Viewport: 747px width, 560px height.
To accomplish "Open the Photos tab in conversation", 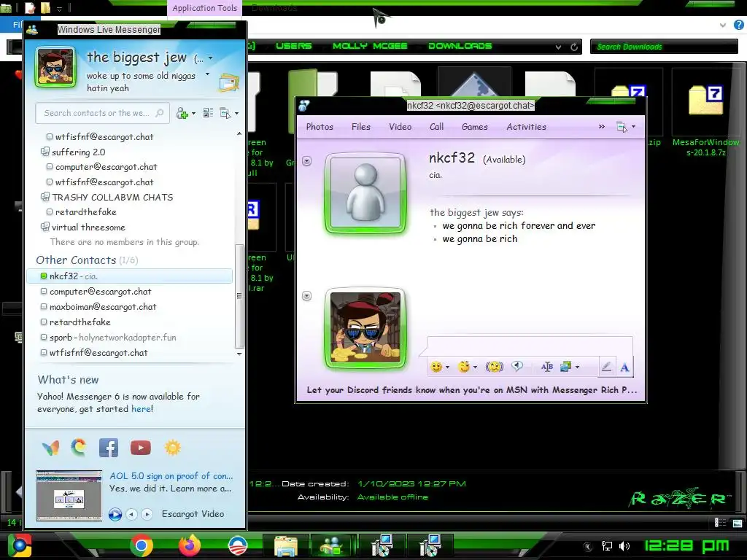I will [x=320, y=127].
